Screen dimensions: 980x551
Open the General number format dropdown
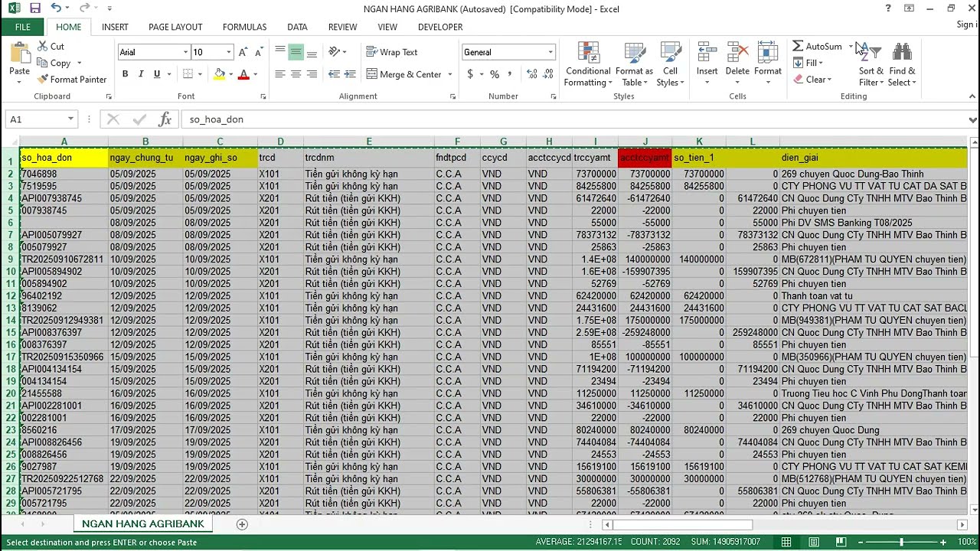[x=550, y=52]
